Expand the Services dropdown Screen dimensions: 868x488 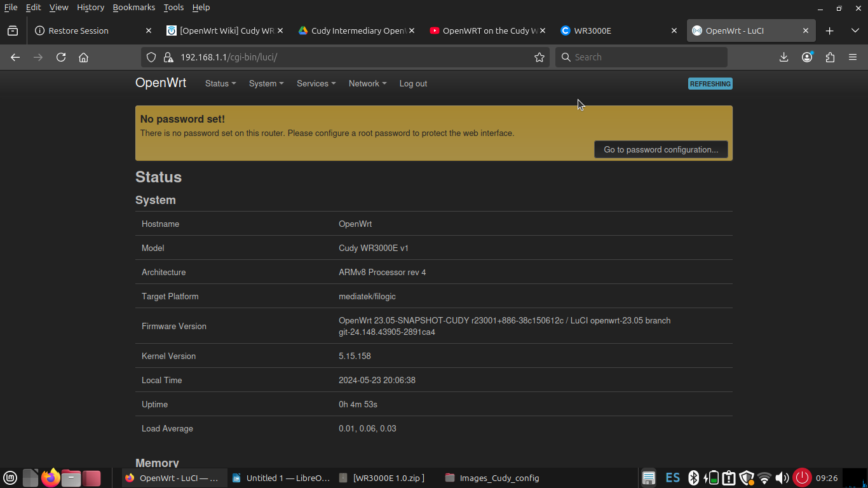tap(316, 83)
